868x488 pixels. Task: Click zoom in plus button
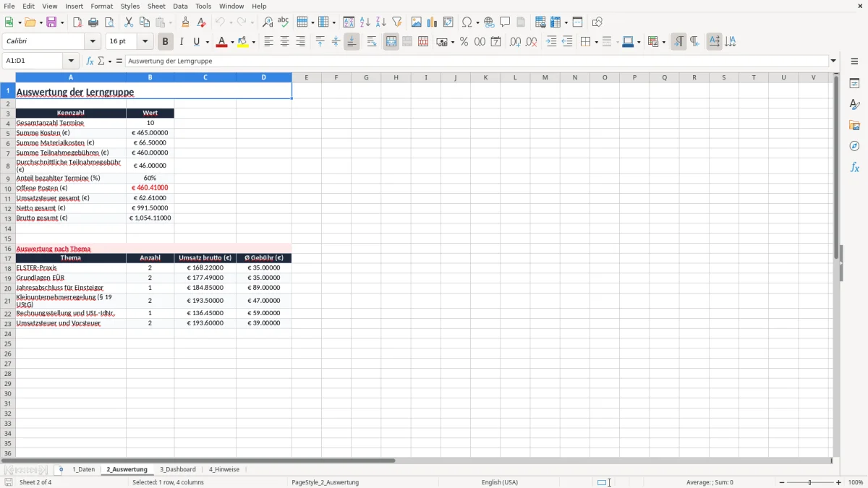click(839, 482)
